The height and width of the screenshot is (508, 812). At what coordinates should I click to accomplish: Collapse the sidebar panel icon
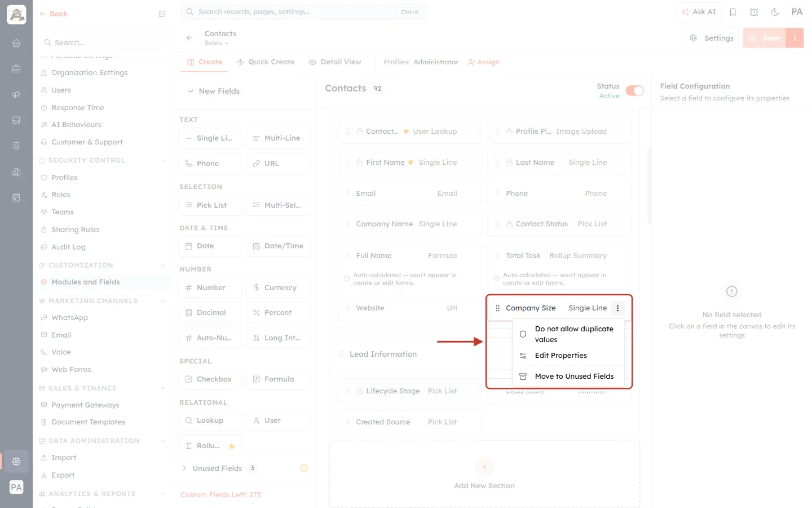(x=162, y=14)
